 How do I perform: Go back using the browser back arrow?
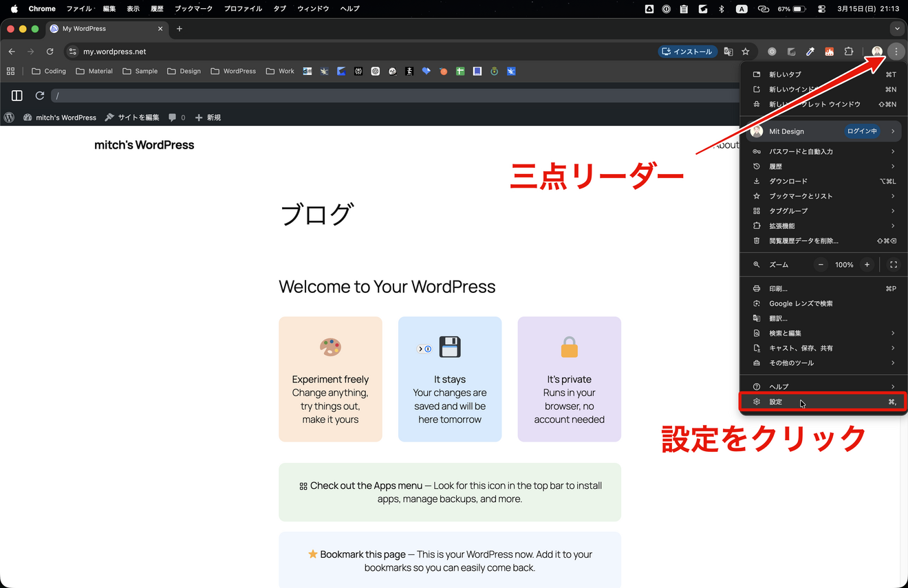click(x=12, y=52)
